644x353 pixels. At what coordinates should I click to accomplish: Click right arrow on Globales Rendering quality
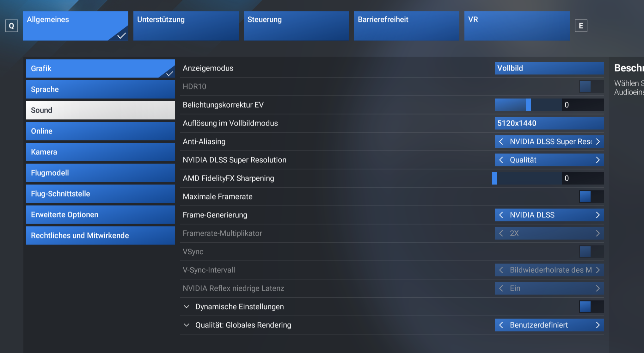coord(598,325)
